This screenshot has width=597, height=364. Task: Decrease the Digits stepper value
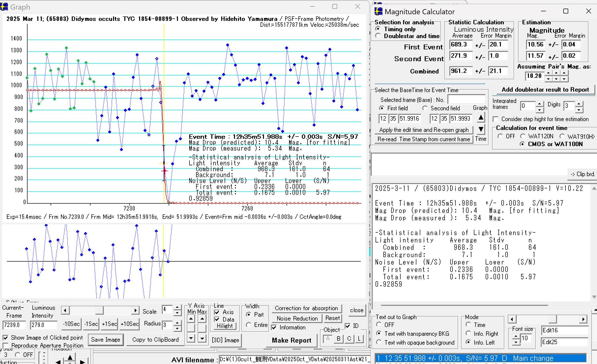[579, 110]
